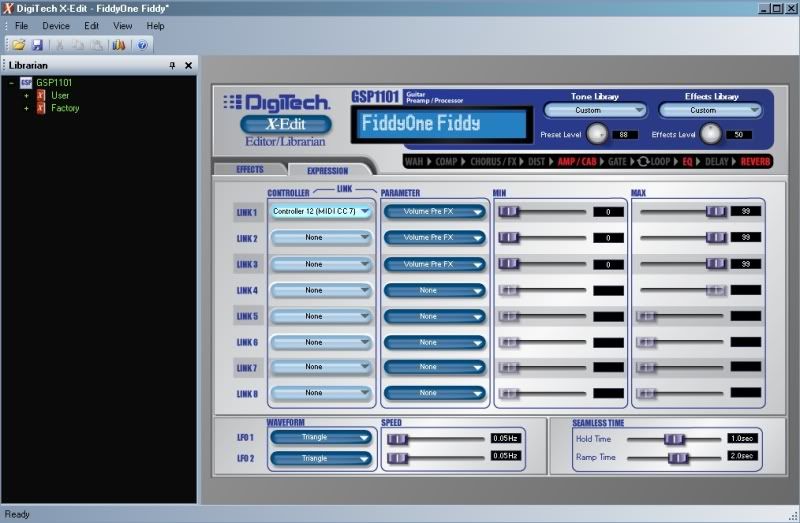Click the Hold Time slider handle
The height and width of the screenshot is (523, 800).
pyautogui.click(x=674, y=439)
